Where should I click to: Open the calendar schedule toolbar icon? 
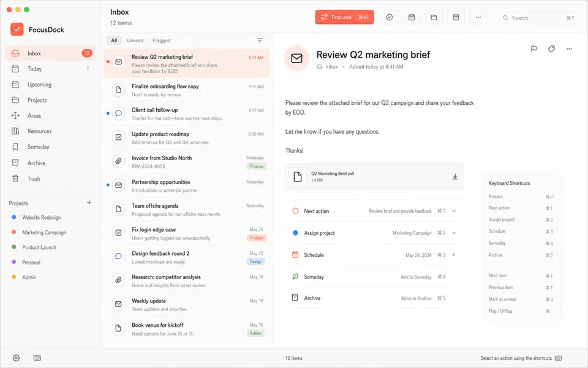pos(412,17)
